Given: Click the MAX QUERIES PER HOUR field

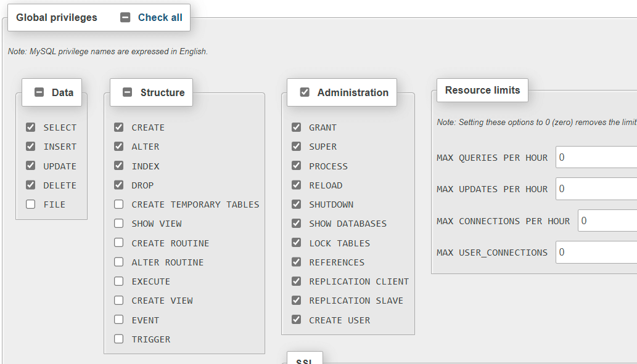Looking at the screenshot, I should 596,157.
